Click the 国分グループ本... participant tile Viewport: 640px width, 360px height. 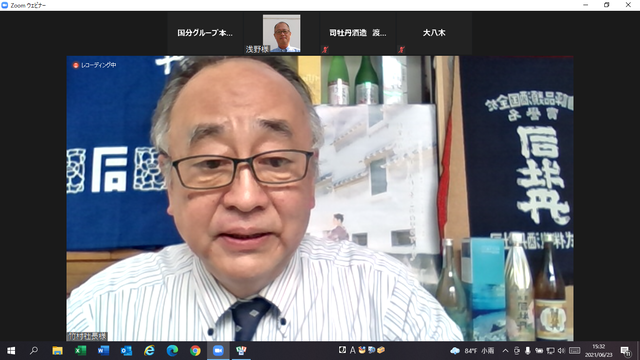[205, 33]
